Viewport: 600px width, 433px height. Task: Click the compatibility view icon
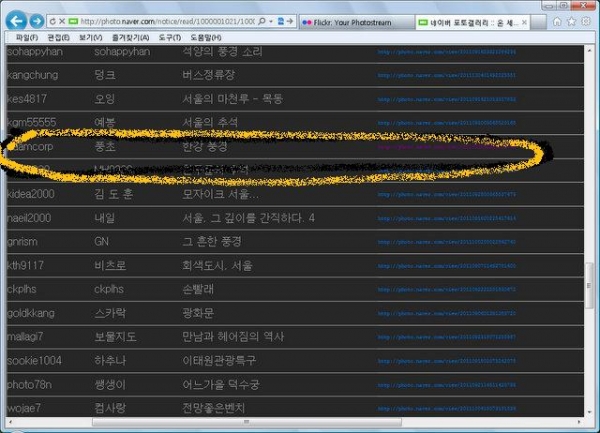tap(280, 21)
